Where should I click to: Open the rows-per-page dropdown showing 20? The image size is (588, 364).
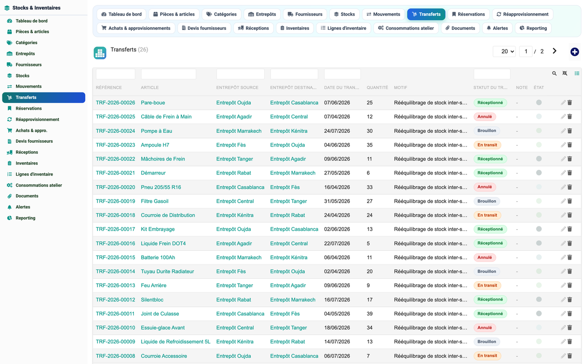(x=504, y=51)
